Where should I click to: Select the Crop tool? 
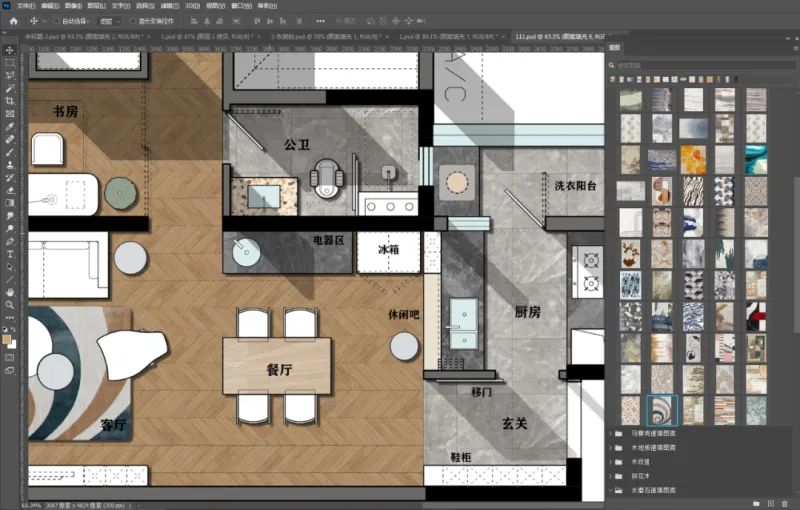coord(9,101)
